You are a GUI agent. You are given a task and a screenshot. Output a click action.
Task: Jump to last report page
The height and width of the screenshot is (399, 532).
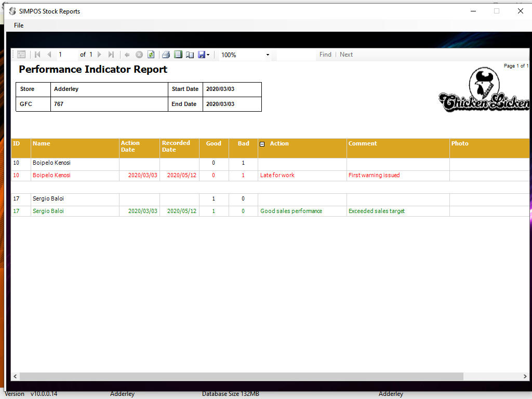tap(111, 55)
